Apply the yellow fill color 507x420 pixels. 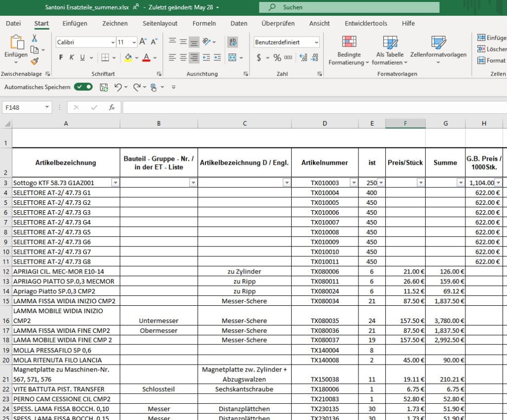pos(128,57)
